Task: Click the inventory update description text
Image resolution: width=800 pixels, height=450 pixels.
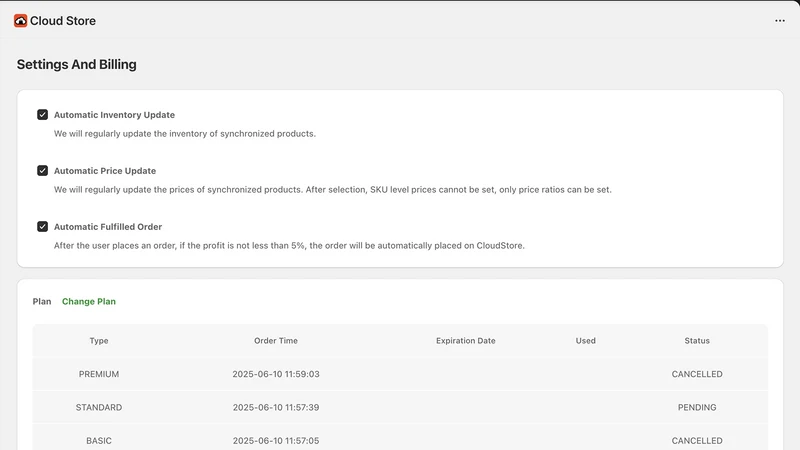Action: click(185, 134)
